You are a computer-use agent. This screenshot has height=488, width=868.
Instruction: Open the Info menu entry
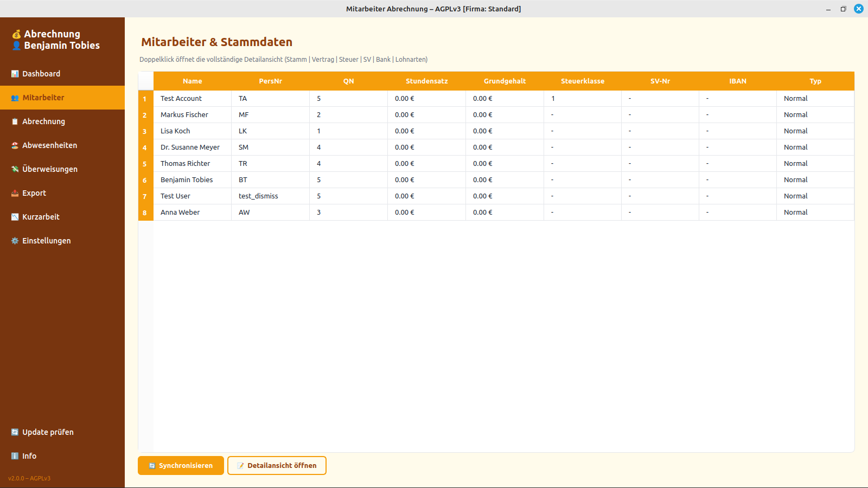coord(29,456)
